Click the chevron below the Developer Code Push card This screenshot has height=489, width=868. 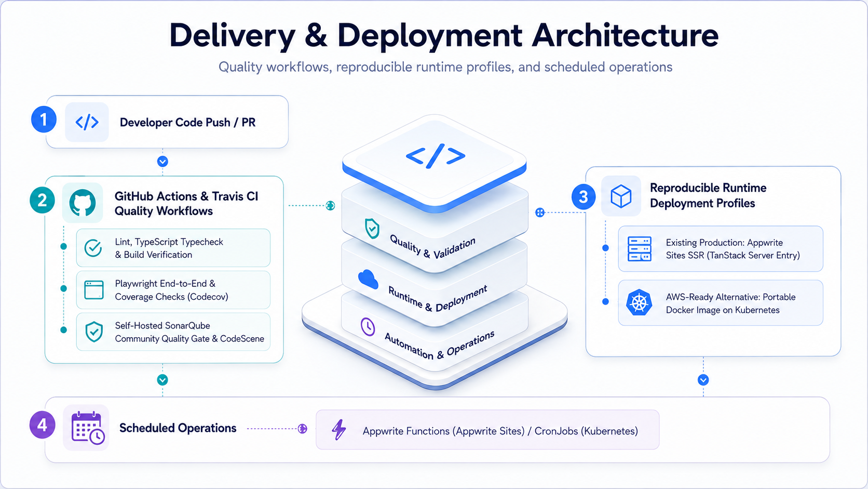[x=162, y=162]
